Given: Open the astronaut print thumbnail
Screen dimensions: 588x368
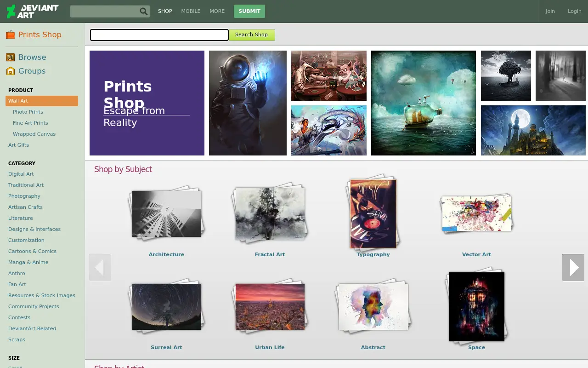Looking at the screenshot, I should point(248,103).
